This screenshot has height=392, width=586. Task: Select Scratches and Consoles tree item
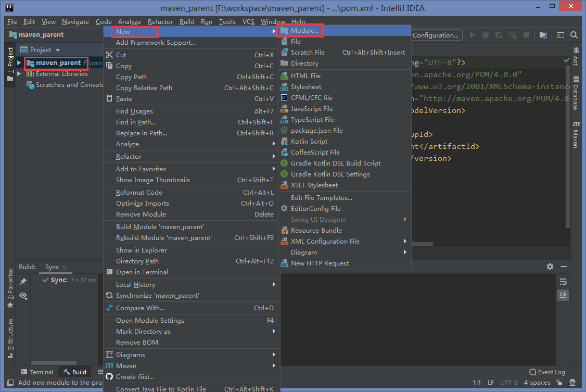point(65,85)
